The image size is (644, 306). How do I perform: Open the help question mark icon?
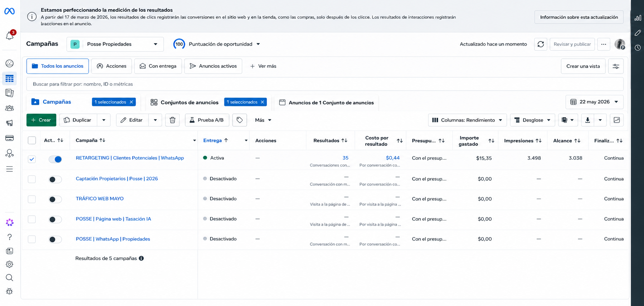[10, 237]
